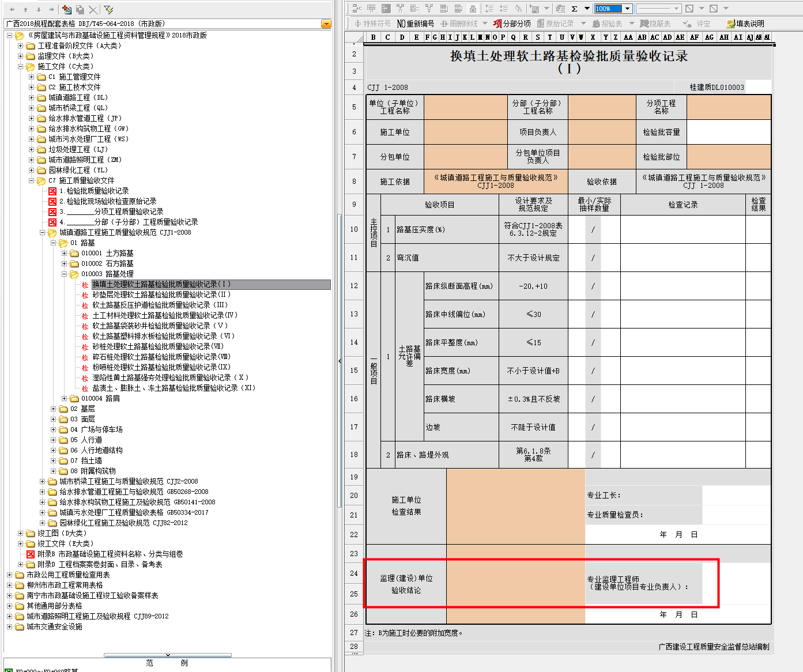Select 城市交通安全设施 folder

[x=54, y=626]
